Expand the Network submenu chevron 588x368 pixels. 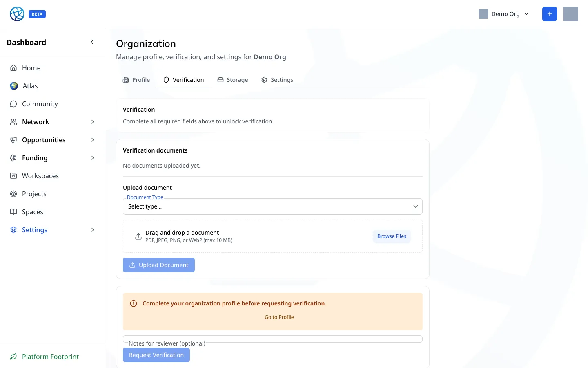(x=93, y=122)
